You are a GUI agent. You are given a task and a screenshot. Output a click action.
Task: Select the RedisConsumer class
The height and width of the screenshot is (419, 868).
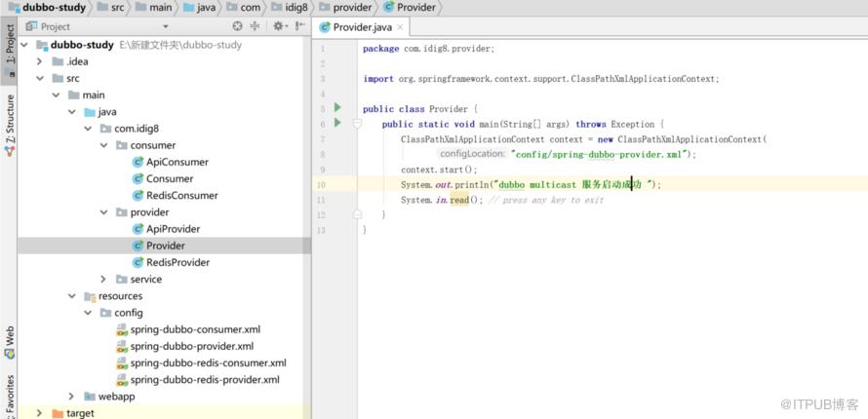point(181,195)
